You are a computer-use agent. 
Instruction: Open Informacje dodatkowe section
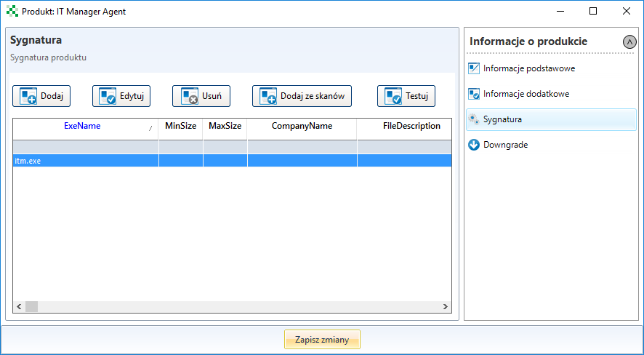coord(551,94)
